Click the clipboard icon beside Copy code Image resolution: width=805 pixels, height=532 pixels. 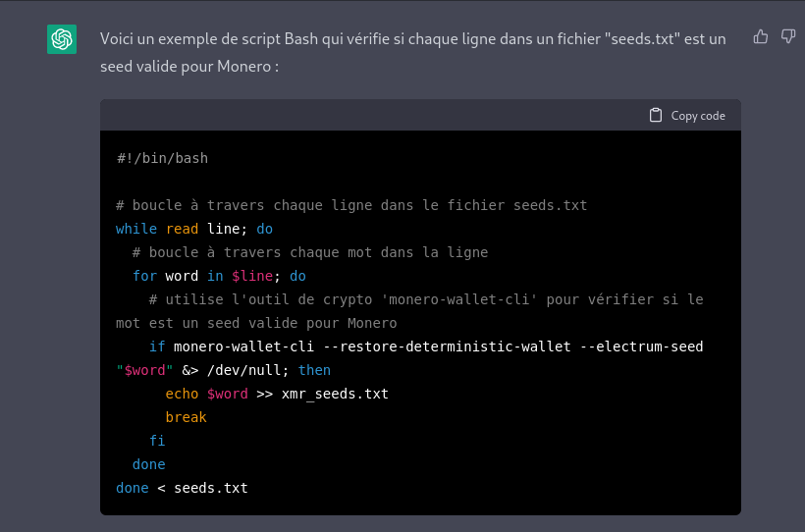coord(656,116)
